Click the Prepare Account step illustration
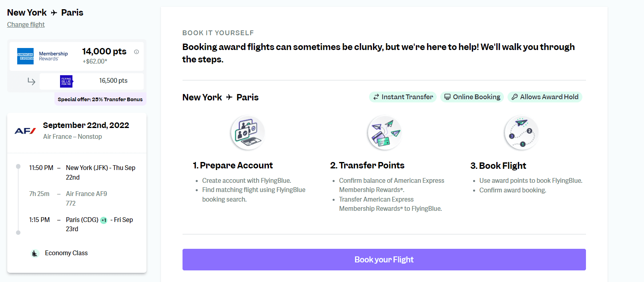 tap(247, 132)
